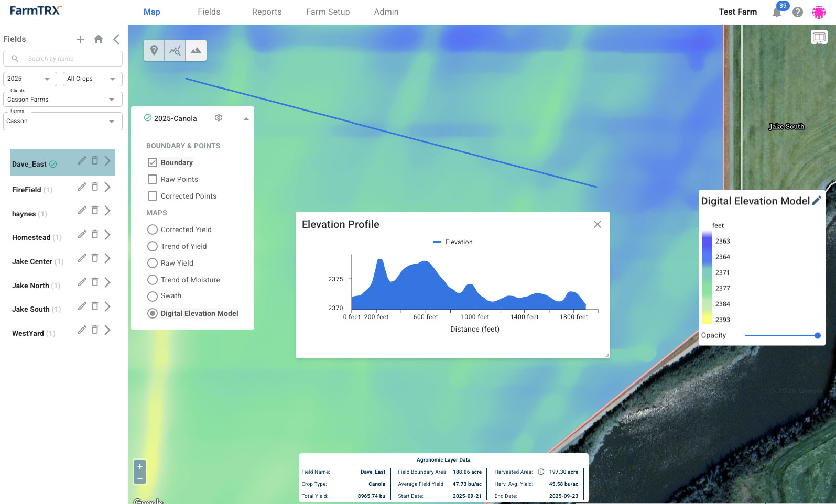The height and width of the screenshot is (504, 836).
Task: Open the Farm Setup tab
Action: pyautogui.click(x=328, y=12)
